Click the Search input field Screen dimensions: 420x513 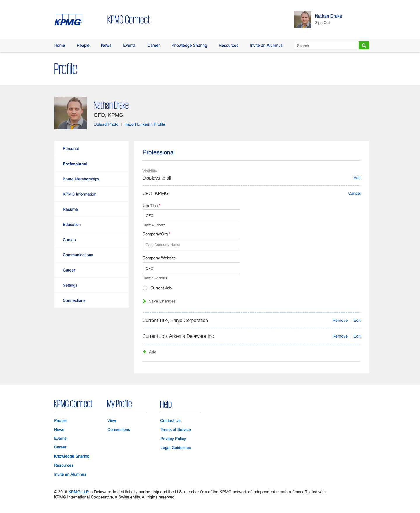coord(326,46)
